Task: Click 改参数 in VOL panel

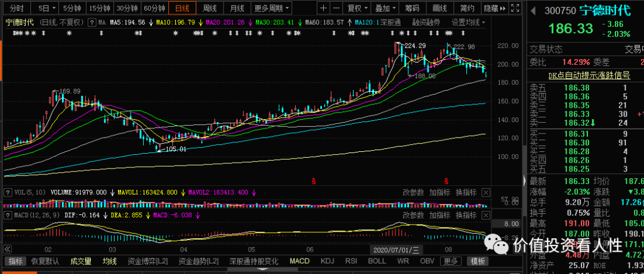Action: [x=413, y=192]
